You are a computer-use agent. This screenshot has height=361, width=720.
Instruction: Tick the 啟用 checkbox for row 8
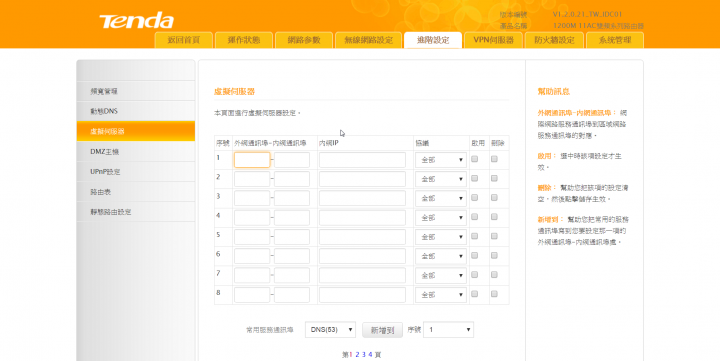click(x=475, y=294)
